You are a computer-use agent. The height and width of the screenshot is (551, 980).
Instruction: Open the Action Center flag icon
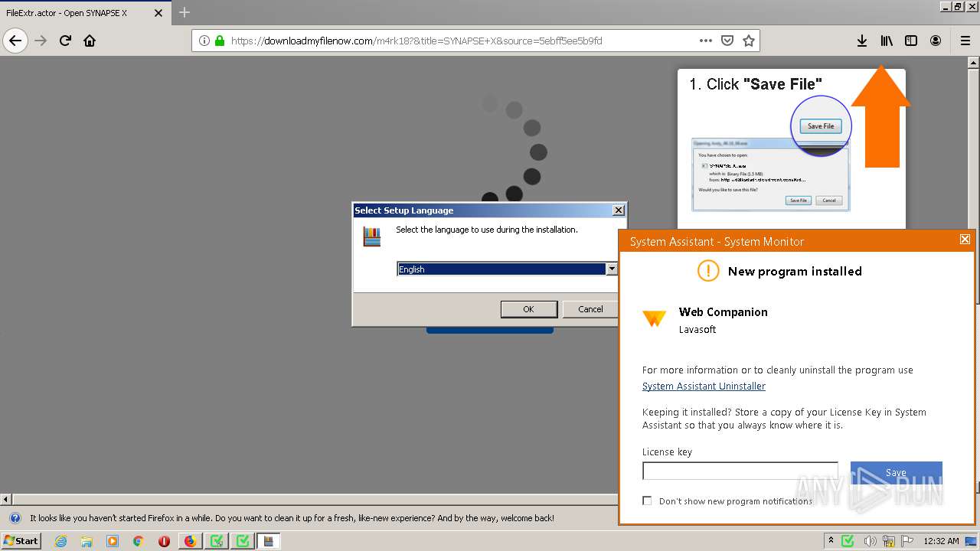click(x=907, y=541)
